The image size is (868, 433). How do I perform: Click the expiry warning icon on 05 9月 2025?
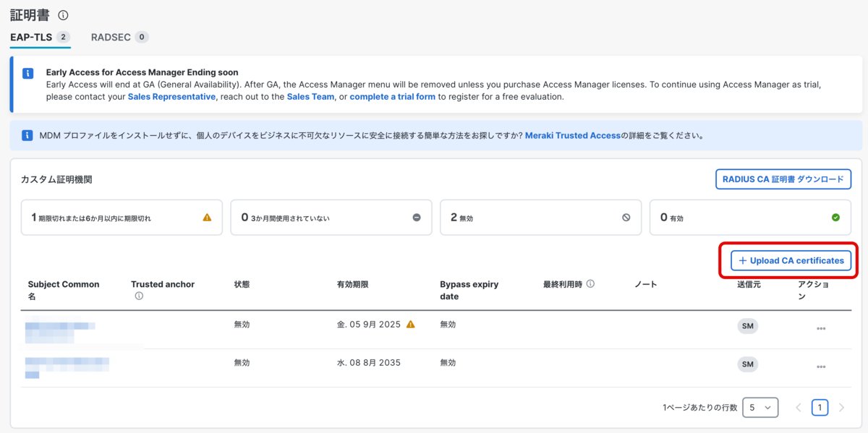tap(411, 325)
